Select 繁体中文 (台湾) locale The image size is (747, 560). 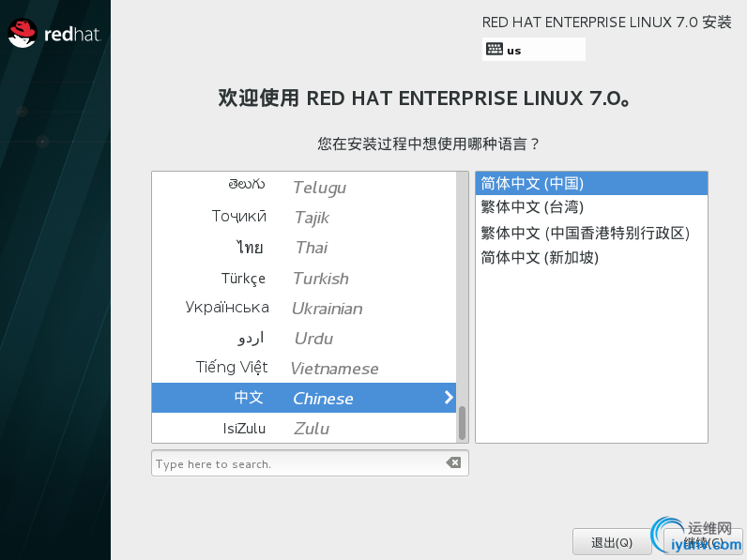591,207
